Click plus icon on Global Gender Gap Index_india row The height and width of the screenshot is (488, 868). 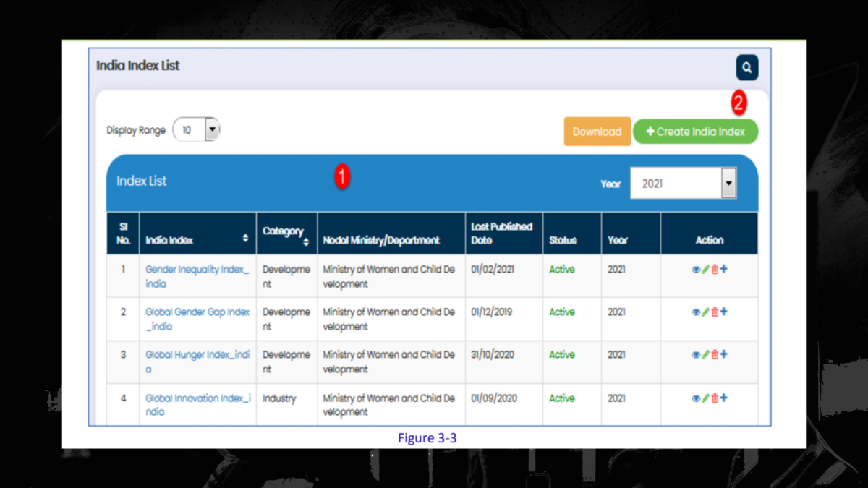coord(724,312)
